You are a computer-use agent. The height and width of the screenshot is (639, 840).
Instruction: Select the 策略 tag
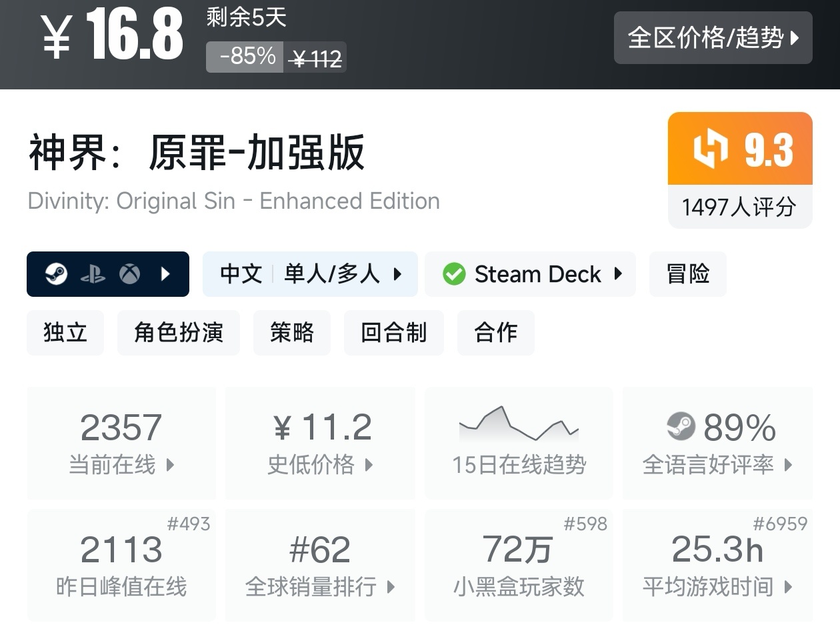click(x=291, y=332)
